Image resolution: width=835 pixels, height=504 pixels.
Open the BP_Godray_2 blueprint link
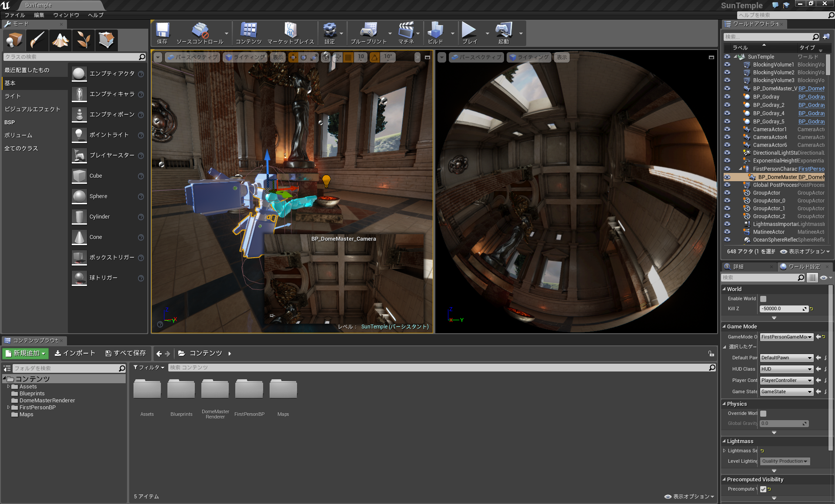coord(812,105)
